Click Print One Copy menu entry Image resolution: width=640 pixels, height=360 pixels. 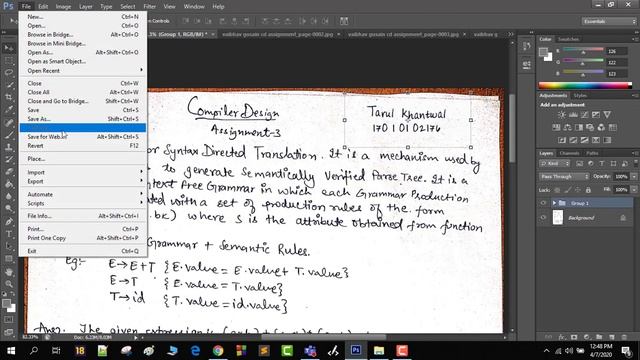[x=83, y=238]
